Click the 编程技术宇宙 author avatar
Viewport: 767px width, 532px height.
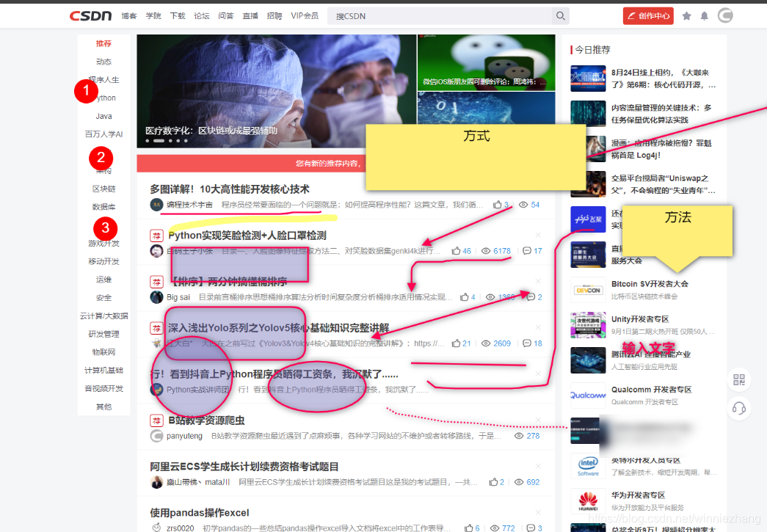click(156, 205)
